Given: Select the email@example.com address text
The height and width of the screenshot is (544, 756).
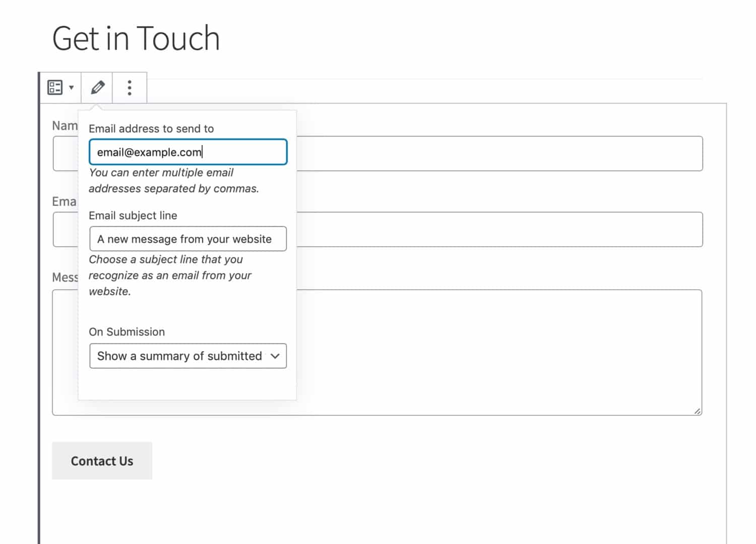Looking at the screenshot, I should [149, 152].
